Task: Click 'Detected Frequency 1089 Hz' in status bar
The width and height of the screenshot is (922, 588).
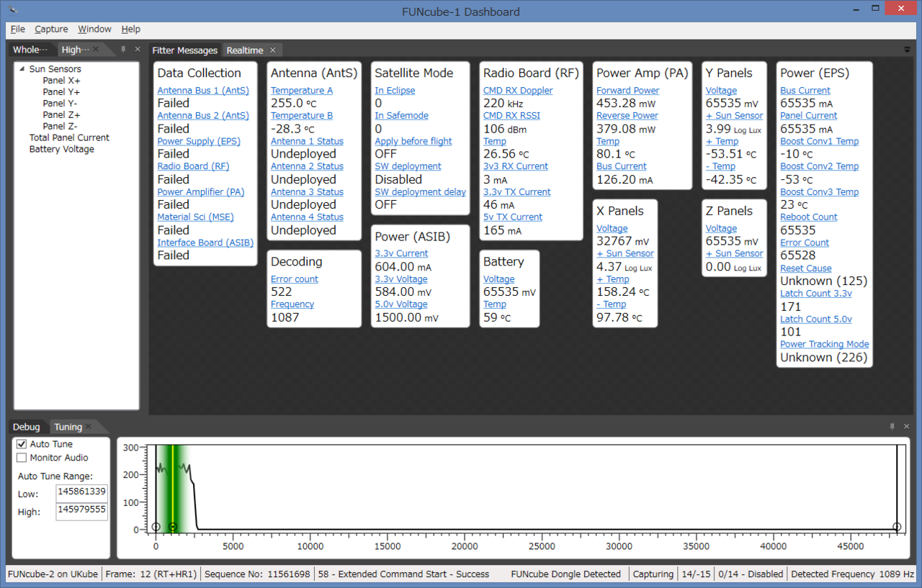Action: (853, 574)
